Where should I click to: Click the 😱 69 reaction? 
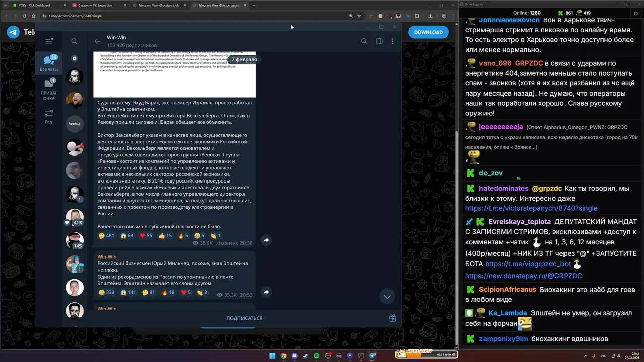point(127,235)
